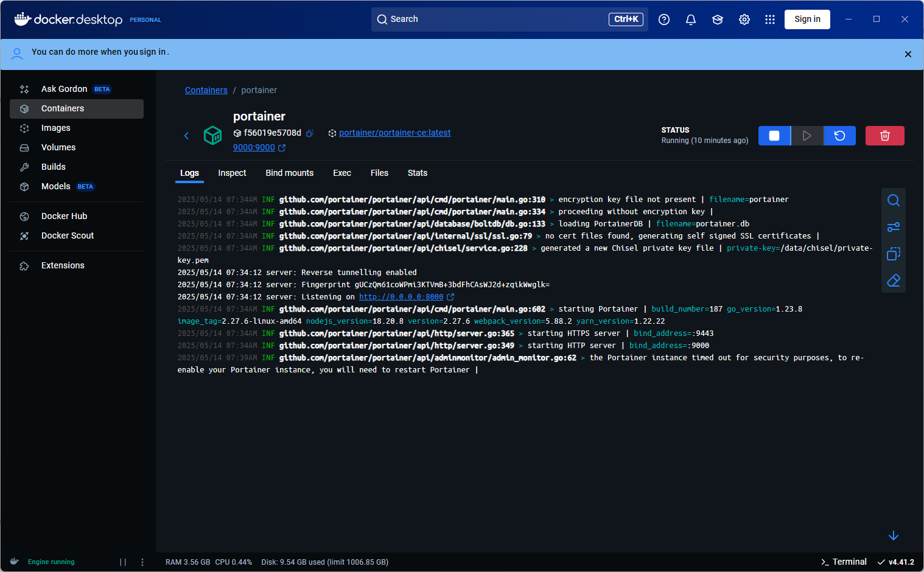The width and height of the screenshot is (924, 572).
Task: Jump to bottom of logs arrow
Action: (894, 535)
